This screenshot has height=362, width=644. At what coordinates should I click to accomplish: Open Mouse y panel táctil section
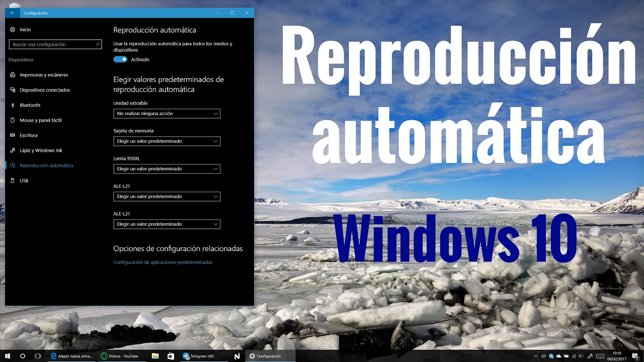(41, 120)
